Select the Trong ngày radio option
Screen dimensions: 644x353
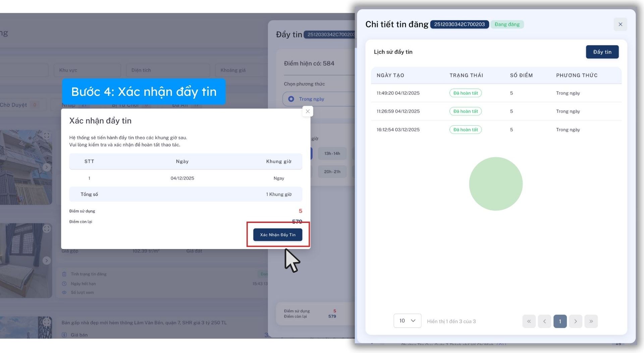[291, 99]
